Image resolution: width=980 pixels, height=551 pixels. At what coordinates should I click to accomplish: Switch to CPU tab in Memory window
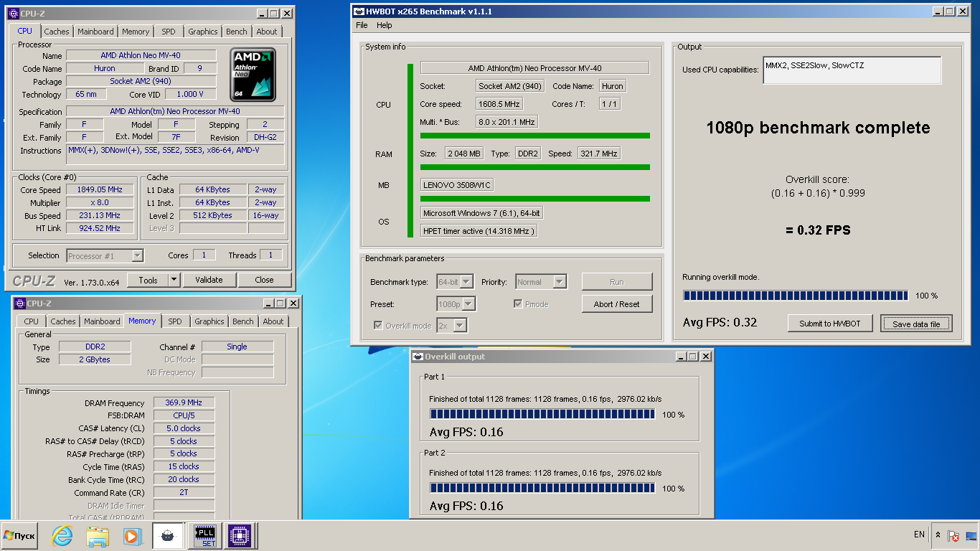32,321
